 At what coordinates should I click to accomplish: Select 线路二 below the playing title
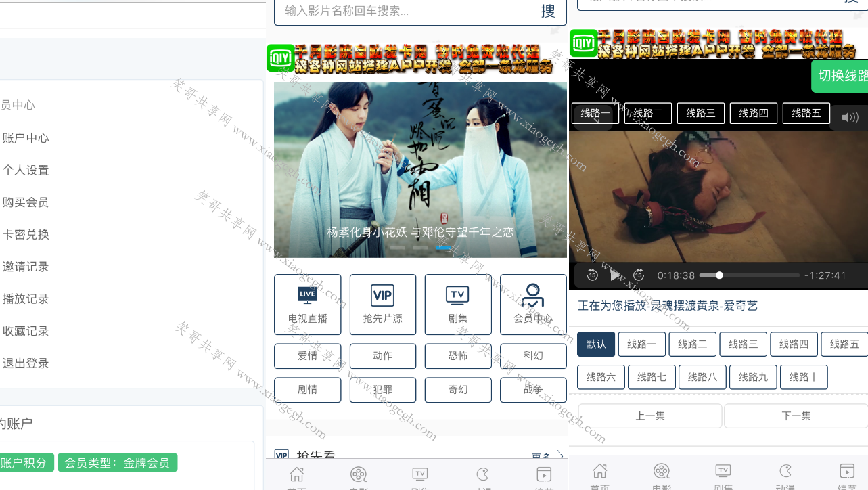tap(693, 344)
